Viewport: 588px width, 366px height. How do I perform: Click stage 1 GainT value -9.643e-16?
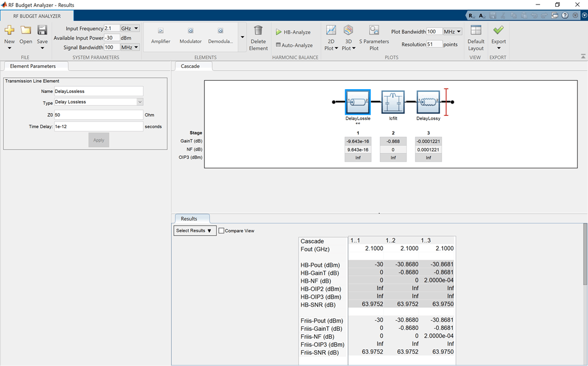click(x=357, y=141)
